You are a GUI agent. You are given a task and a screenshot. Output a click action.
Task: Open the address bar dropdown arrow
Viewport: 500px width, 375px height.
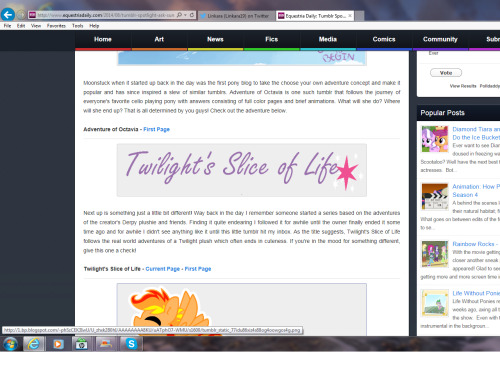tap(185, 15)
